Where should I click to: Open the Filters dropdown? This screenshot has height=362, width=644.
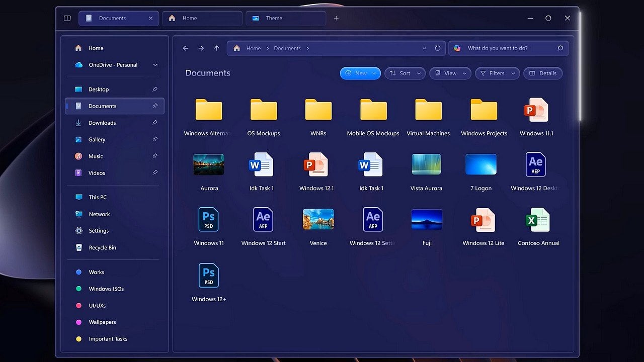pyautogui.click(x=496, y=73)
